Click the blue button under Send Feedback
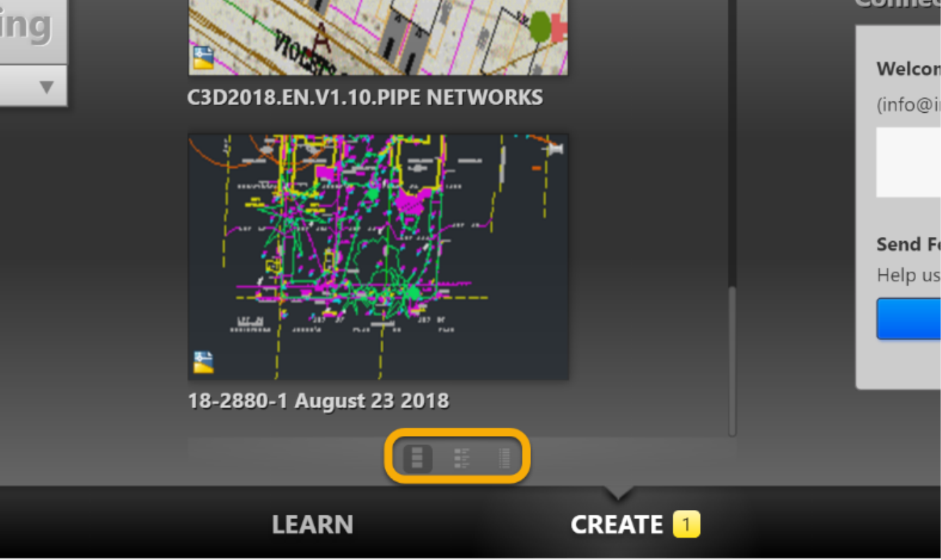Screen dimensions: 941x560 (909, 319)
